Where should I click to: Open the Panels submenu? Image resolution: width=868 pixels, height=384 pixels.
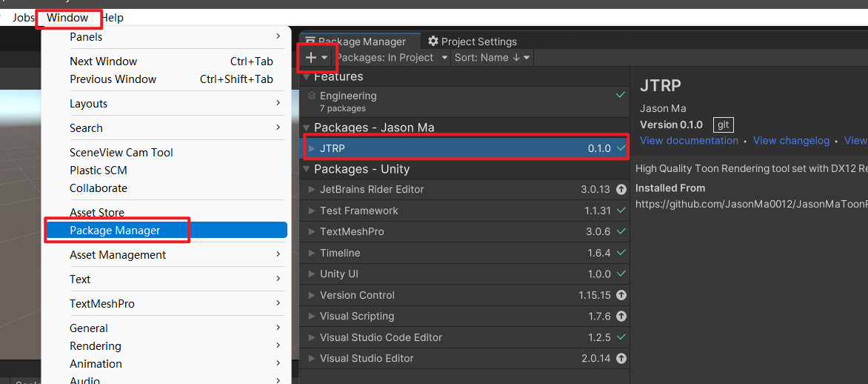[166, 37]
